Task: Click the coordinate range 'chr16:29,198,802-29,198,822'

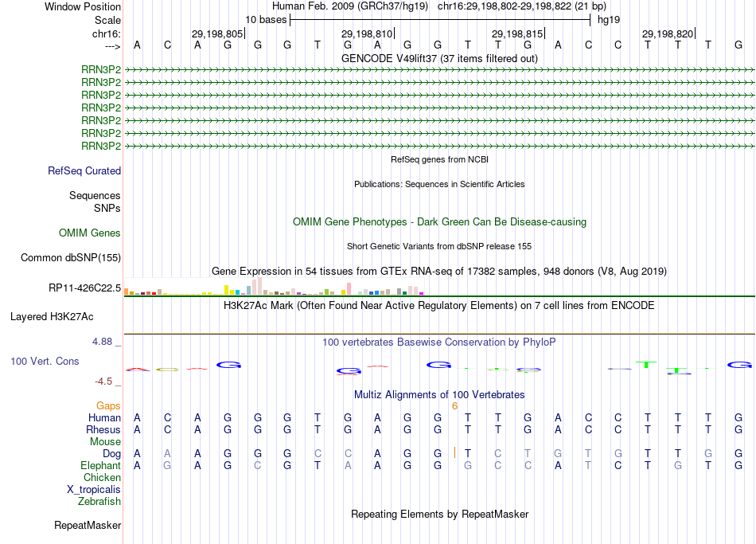Action: click(x=505, y=6)
